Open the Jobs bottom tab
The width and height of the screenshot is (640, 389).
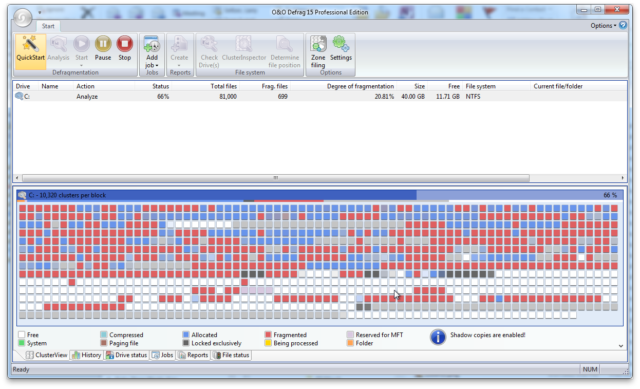pyautogui.click(x=162, y=355)
